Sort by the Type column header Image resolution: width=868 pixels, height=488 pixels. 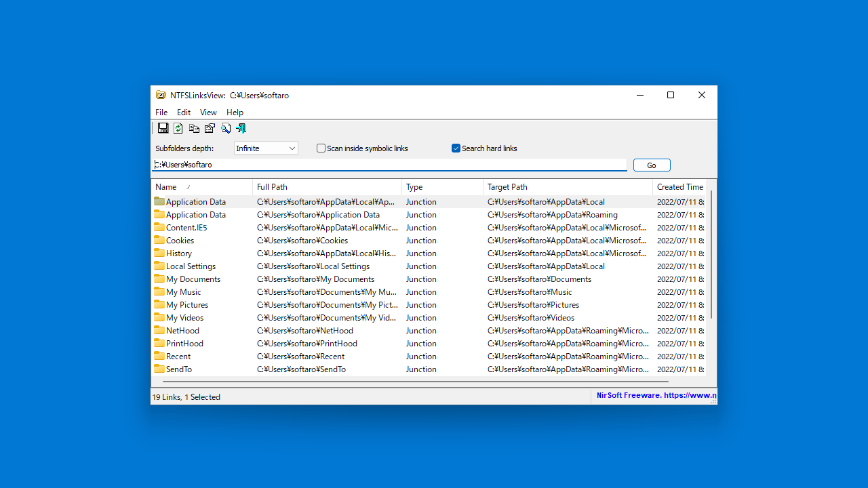pyautogui.click(x=443, y=187)
